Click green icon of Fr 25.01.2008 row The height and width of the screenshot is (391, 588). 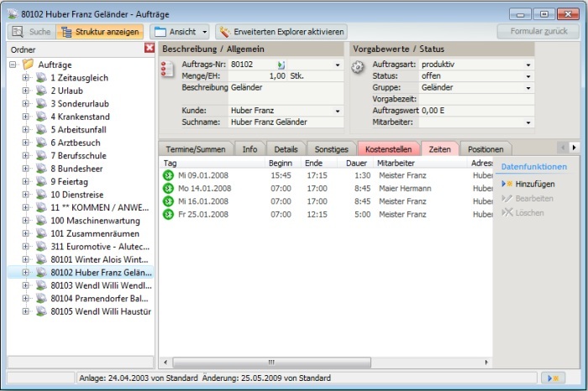[x=168, y=214]
